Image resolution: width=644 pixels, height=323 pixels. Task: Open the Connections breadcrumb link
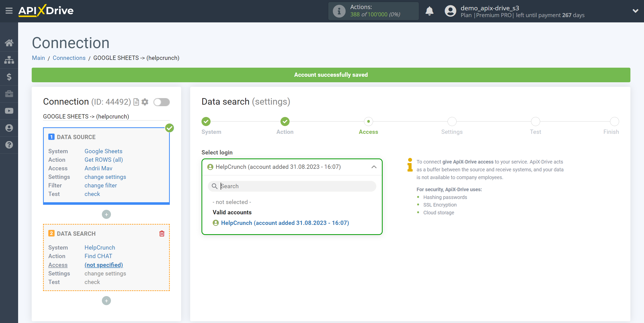pyautogui.click(x=69, y=58)
